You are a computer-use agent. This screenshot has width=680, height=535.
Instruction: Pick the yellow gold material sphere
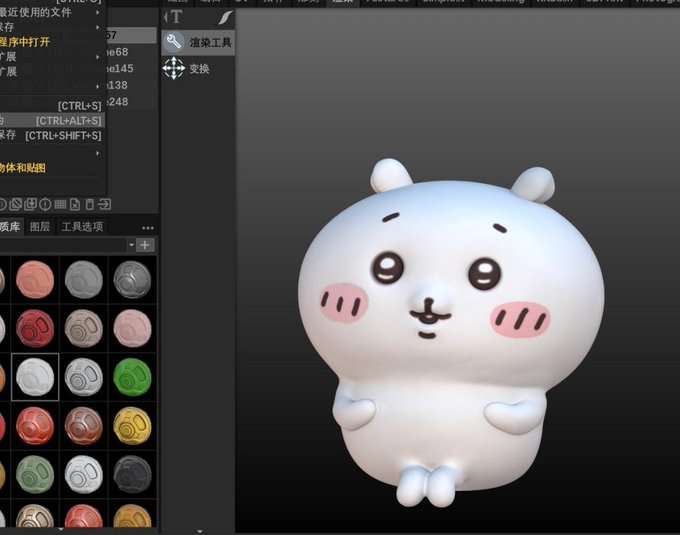pos(132,426)
